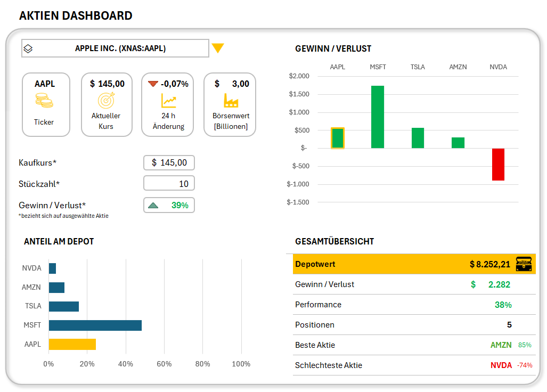This screenshot has height=392, width=547.
Task: Select the MSFT bar in Anteil am Depot
Action: coord(95,325)
